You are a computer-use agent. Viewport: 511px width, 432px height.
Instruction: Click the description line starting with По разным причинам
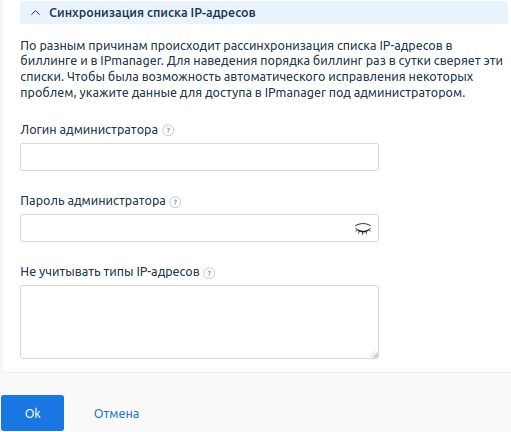(x=236, y=46)
